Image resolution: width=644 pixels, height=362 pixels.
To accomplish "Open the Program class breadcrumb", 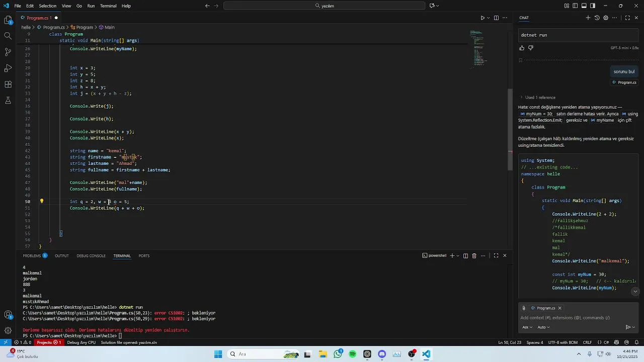I will click(82, 27).
